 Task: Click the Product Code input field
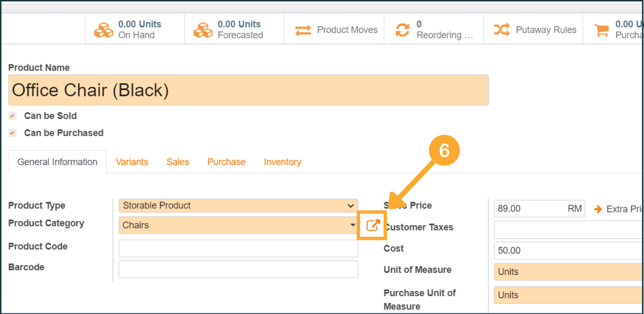[x=238, y=248]
